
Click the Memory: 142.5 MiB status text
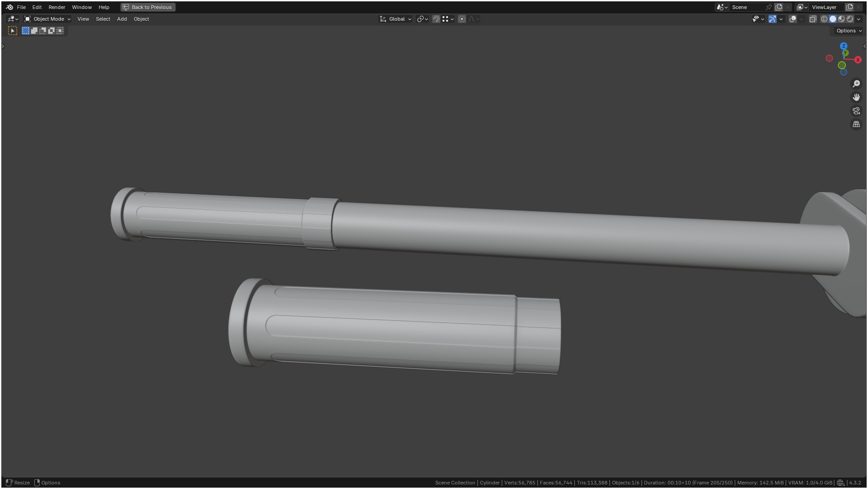pos(760,483)
